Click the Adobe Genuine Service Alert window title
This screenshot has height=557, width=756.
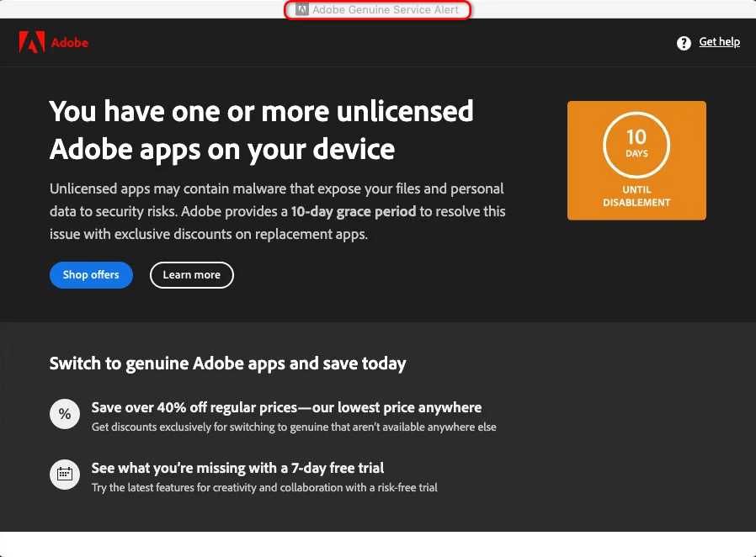(x=386, y=10)
